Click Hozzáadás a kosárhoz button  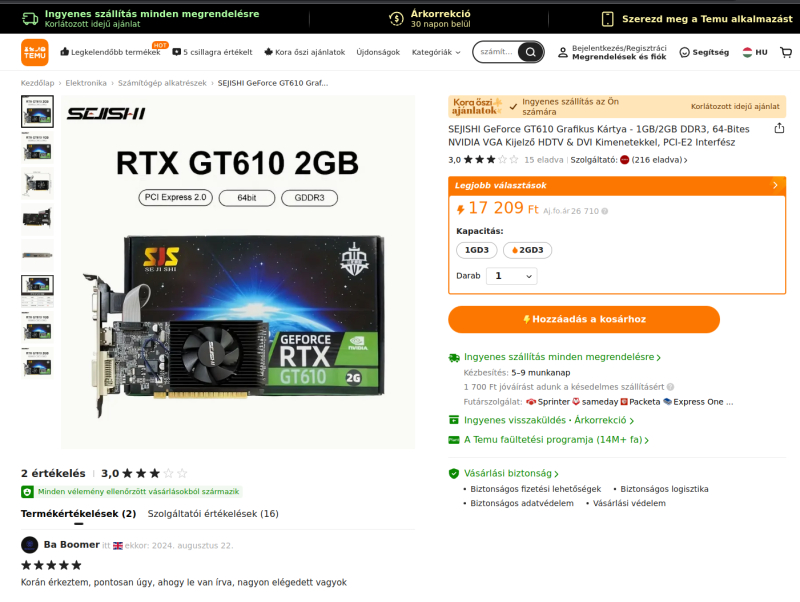584,319
